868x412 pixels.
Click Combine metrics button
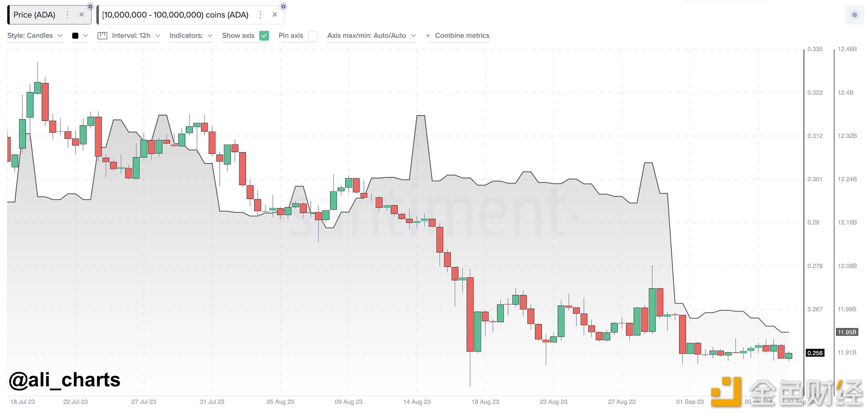pyautogui.click(x=457, y=35)
